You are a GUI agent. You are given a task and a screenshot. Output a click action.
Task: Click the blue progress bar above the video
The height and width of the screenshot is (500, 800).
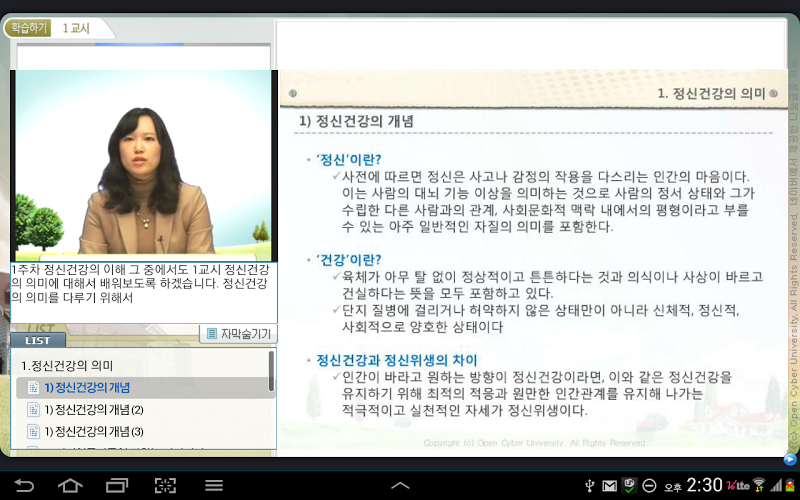139,44
